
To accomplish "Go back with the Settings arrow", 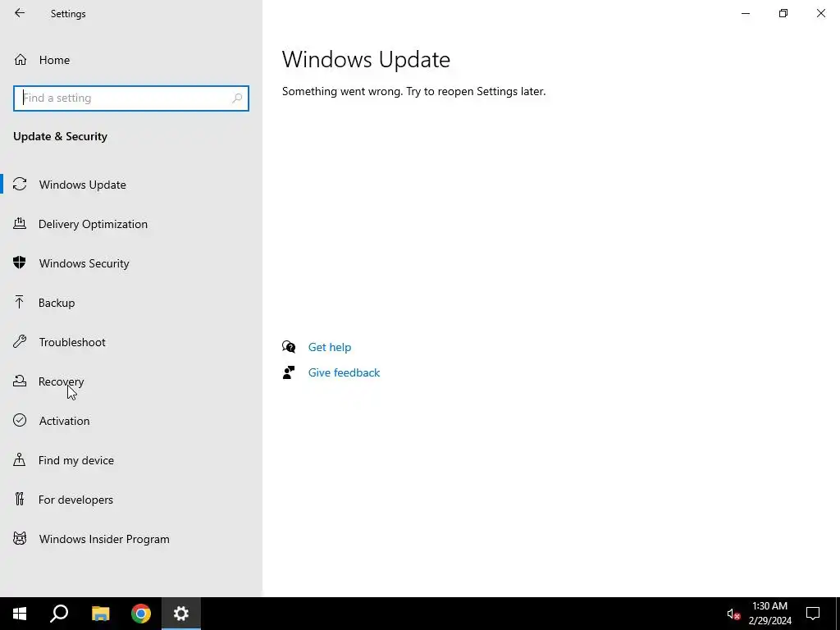I will pos(20,13).
